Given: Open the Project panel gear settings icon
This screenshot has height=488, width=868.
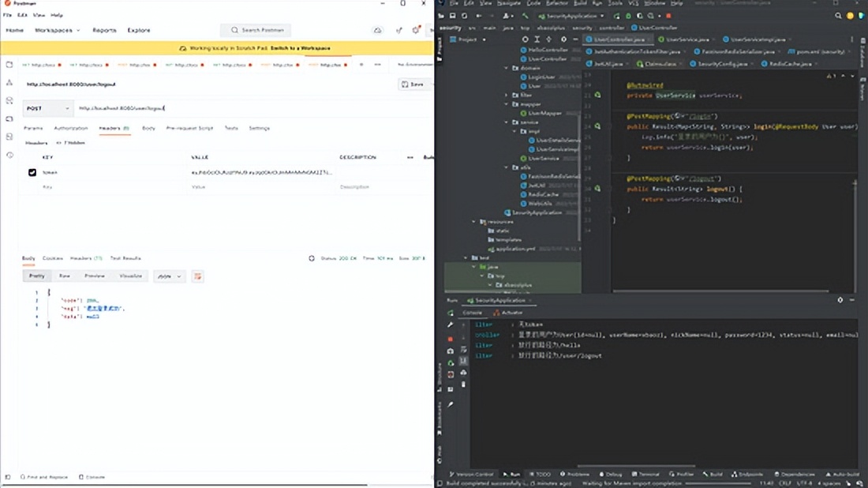Looking at the screenshot, I should click(563, 39).
